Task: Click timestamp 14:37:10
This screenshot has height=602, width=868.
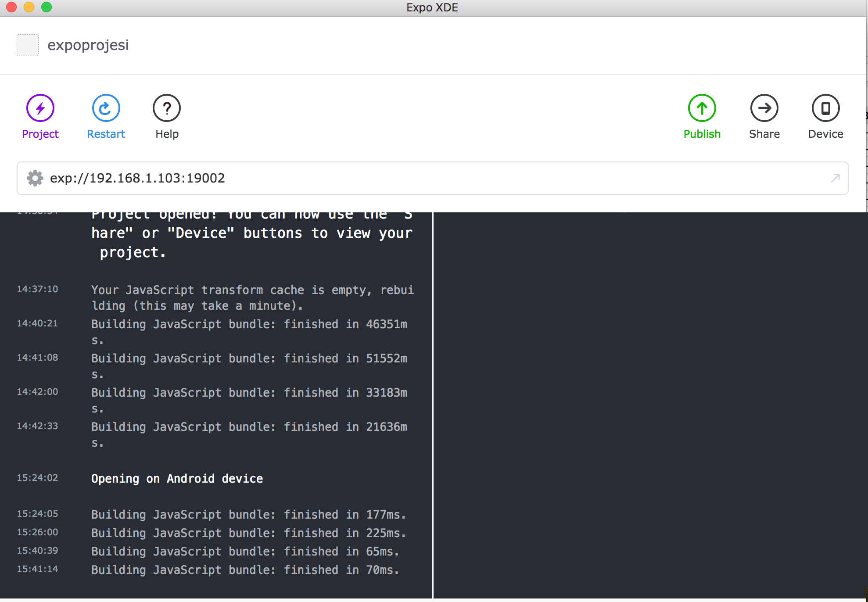Action: pyautogui.click(x=37, y=289)
